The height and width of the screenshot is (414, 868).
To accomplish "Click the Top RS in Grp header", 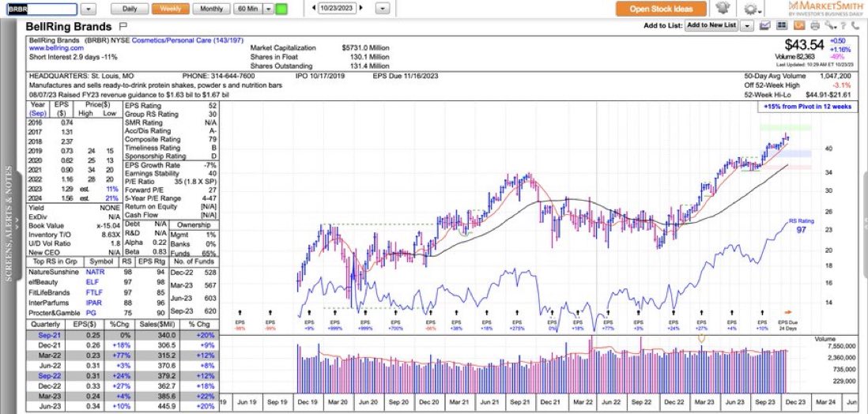I will 55,262.
